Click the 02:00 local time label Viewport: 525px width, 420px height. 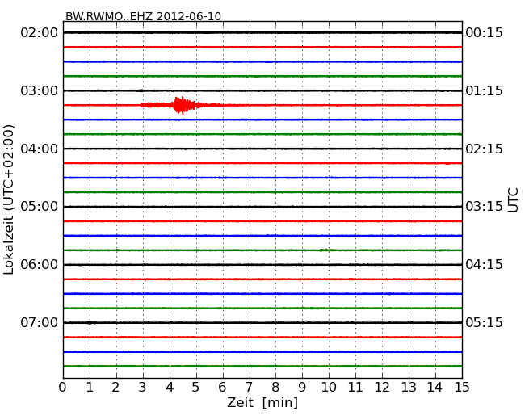[40, 33]
